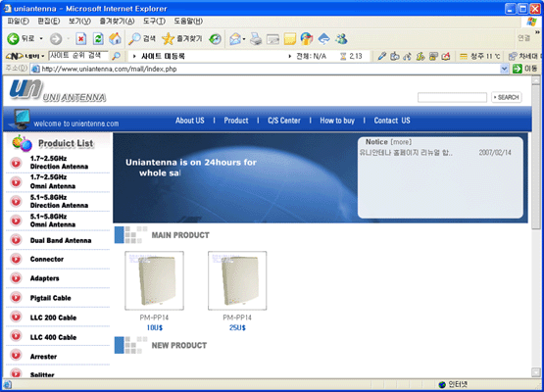
Task: Click the vertical scrollbar thumb
Action: pyautogui.click(x=536, y=157)
